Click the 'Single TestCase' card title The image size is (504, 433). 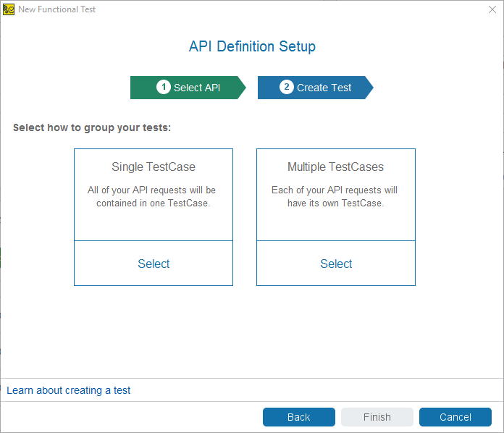(x=154, y=167)
